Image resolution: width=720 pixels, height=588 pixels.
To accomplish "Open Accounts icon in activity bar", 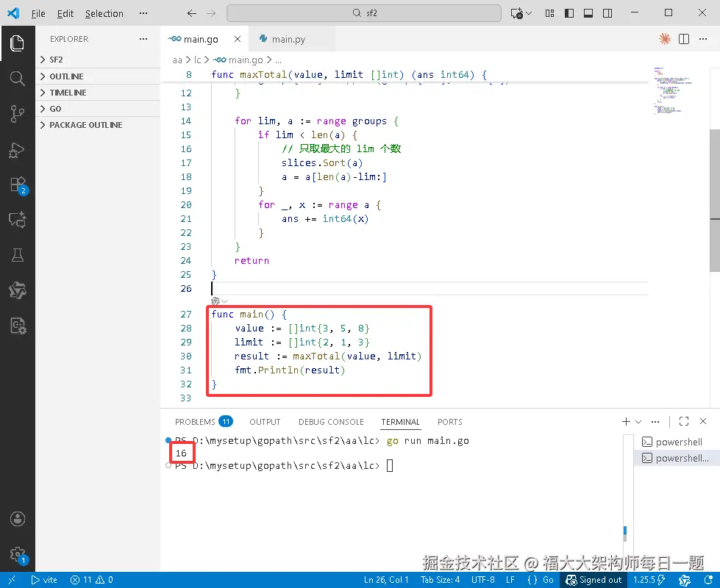I will click(x=18, y=519).
